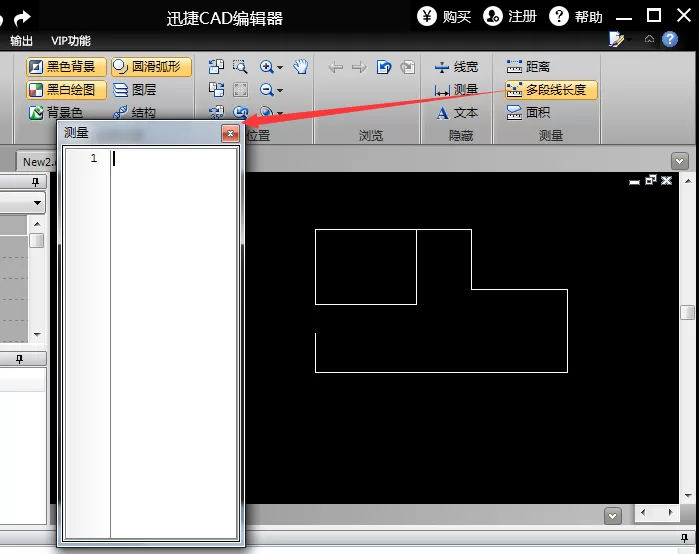Click the fit to window icon
The width and height of the screenshot is (699, 554).
[x=240, y=90]
